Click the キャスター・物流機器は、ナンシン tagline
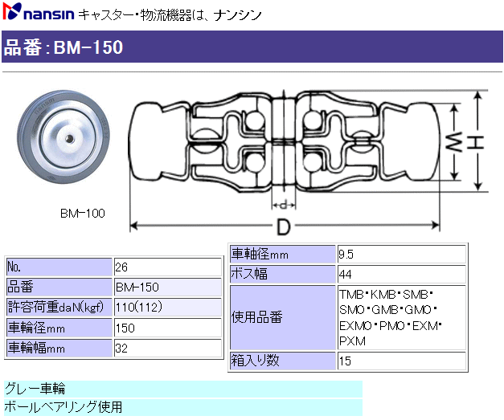This screenshot has height=420, width=504. (170, 14)
